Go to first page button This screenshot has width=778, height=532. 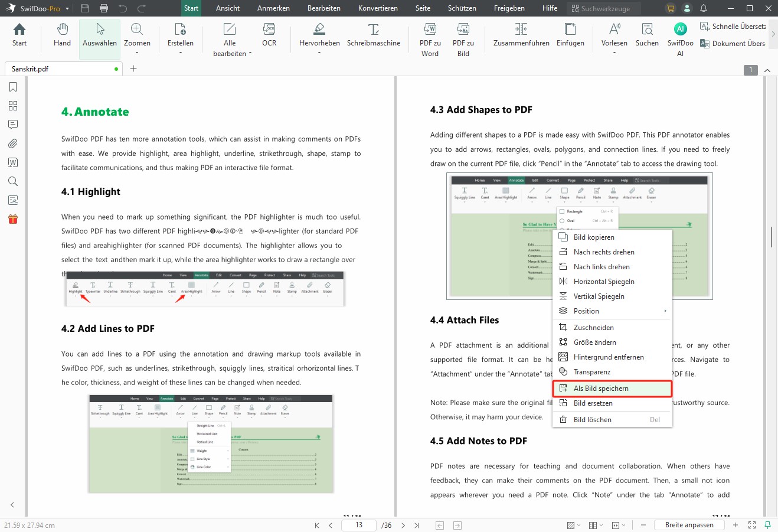[x=317, y=525]
